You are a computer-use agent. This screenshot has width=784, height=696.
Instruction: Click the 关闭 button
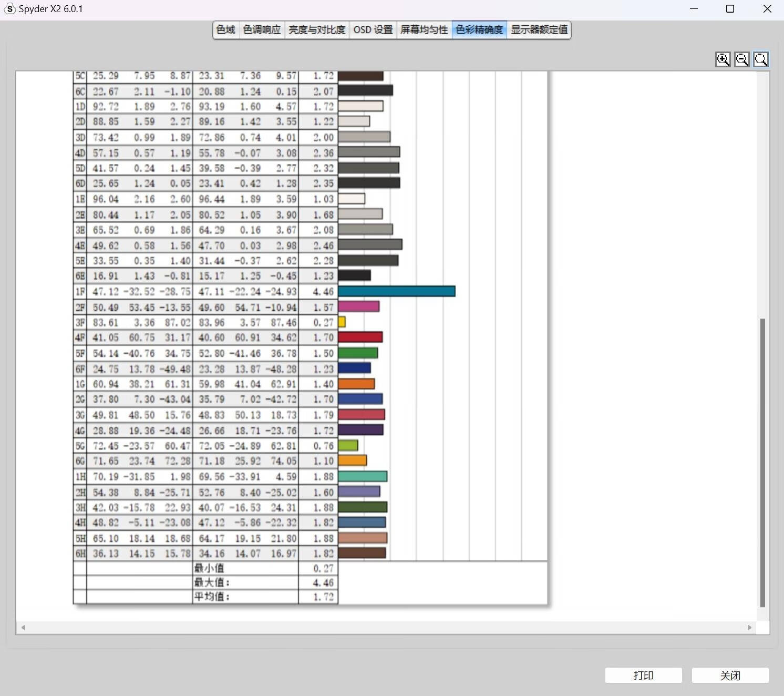point(730,675)
